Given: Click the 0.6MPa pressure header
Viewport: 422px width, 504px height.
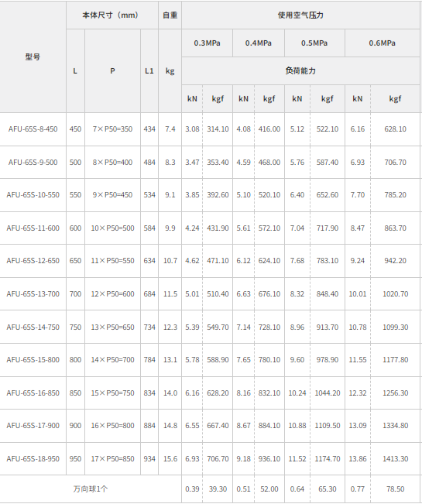Looking at the screenshot, I should click(383, 43).
